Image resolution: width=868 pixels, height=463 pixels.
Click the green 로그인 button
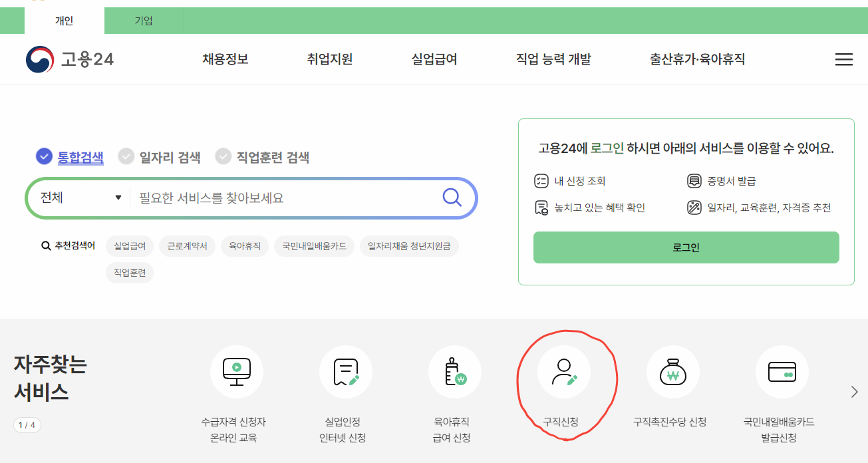pos(686,247)
